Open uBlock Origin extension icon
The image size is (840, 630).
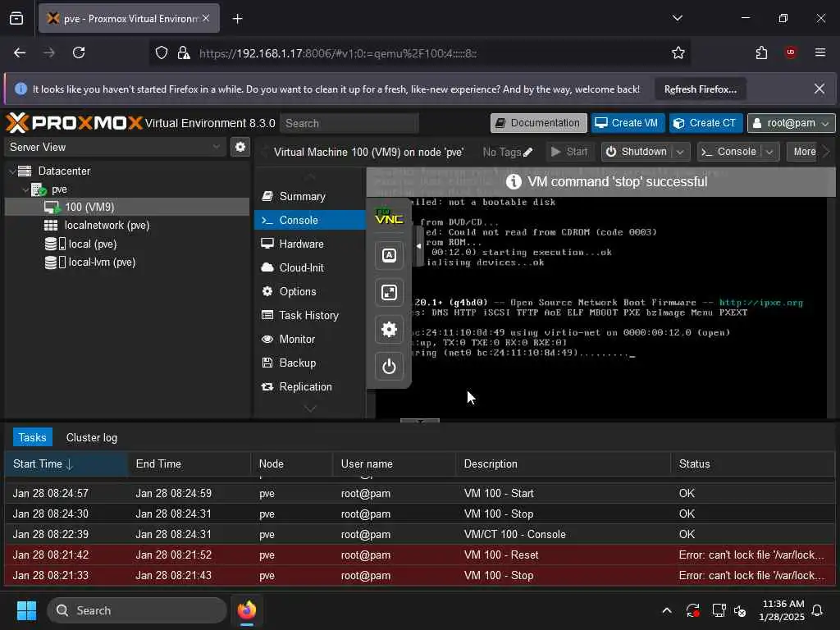791,52
